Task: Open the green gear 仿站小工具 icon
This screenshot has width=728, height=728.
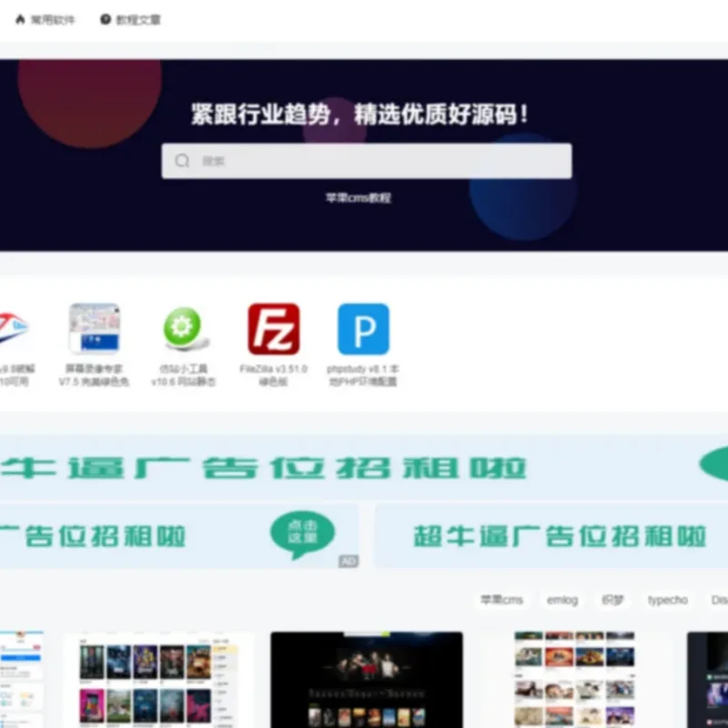Action: point(184,328)
